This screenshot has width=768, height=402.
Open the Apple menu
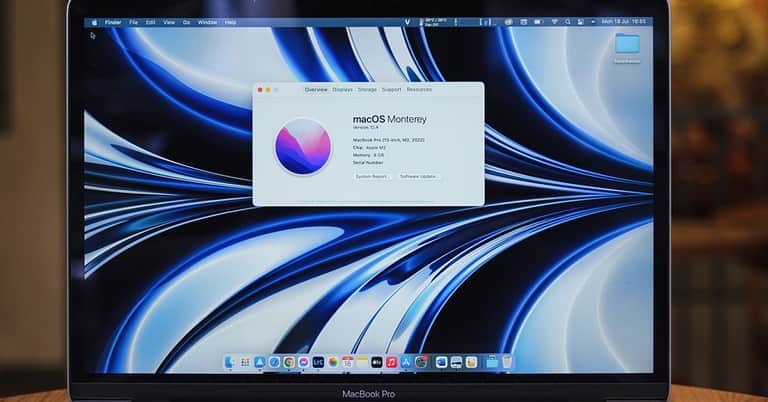coord(96,21)
